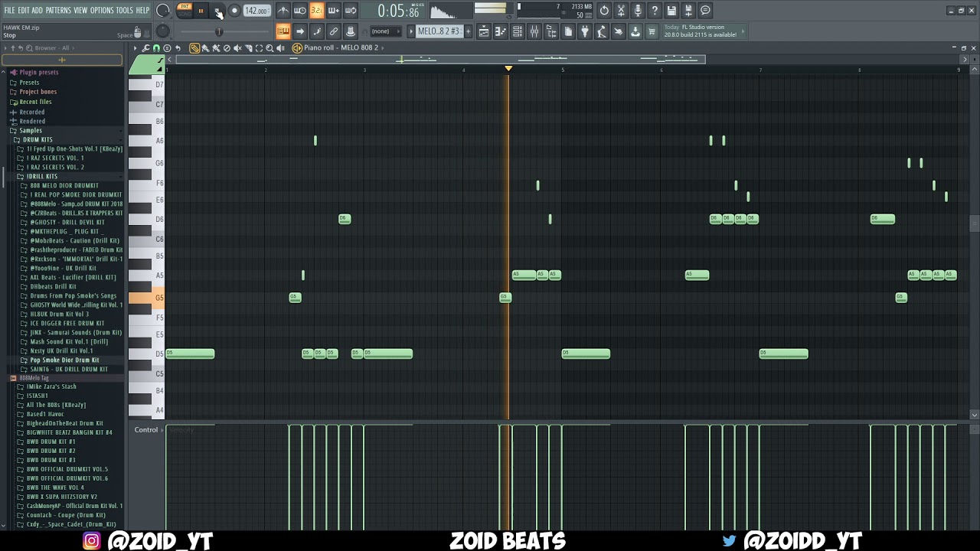Viewport: 980px width, 551px height.
Task: Pause playback with the pause button
Action: [201, 11]
